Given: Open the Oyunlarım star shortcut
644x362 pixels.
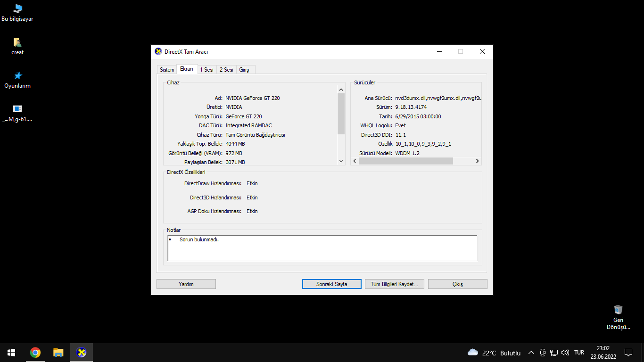Looking at the screenshot, I should coord(17,80).
